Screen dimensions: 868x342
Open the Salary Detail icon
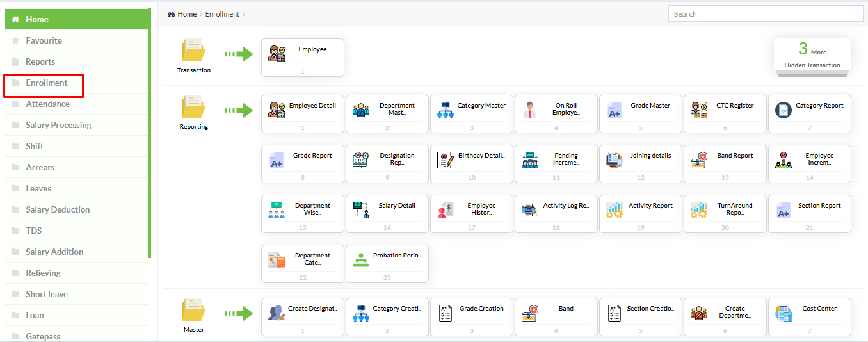pyautogui.click(x=361, y=210)
